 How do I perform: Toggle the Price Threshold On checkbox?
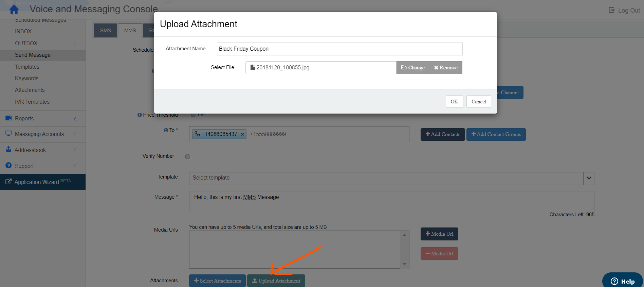tap(193, 115)
